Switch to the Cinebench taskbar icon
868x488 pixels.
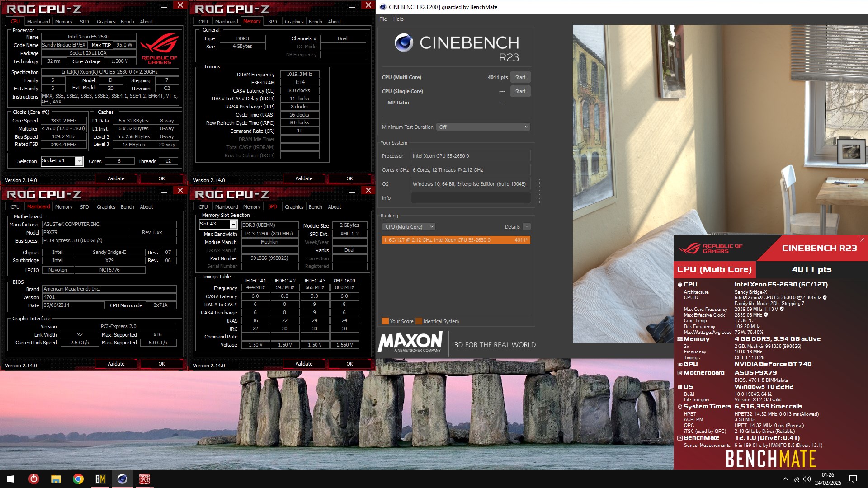[122, 479]
